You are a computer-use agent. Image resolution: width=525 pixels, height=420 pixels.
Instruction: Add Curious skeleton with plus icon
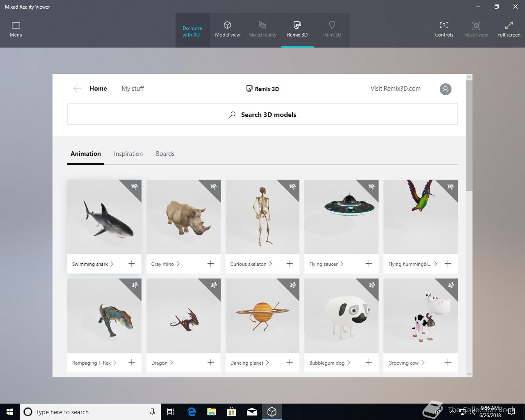coord(290,264)
